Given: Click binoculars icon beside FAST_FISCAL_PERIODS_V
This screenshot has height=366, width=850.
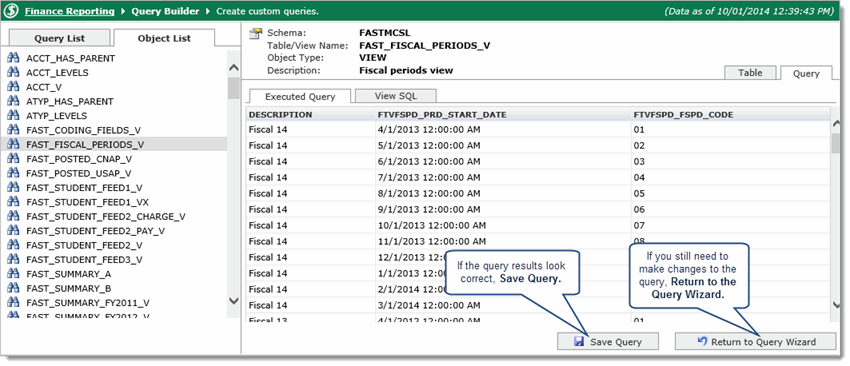Looking at the screenshot, I should pyautogui.click(x=13, y=144).
